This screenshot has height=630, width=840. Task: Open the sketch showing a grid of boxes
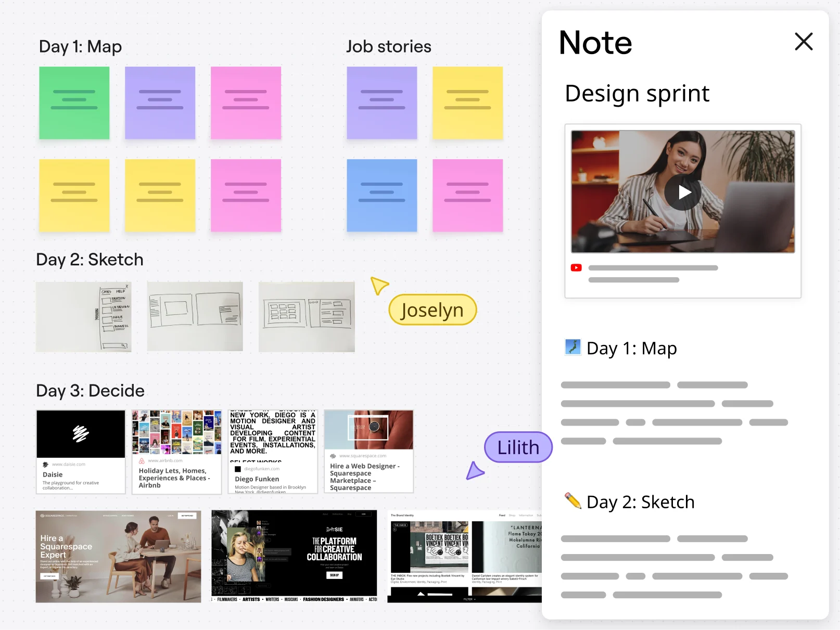click(307, 317)
